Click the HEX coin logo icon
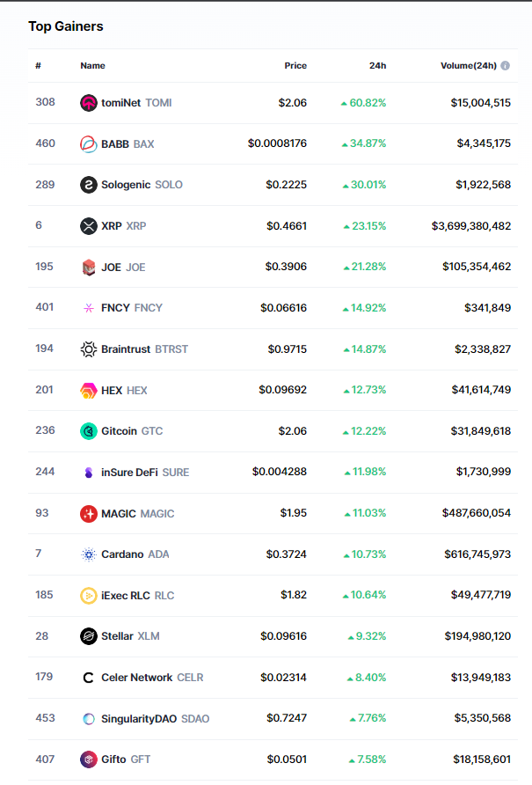The height and width of the screenshot is (785, 532). pos(88,390)
